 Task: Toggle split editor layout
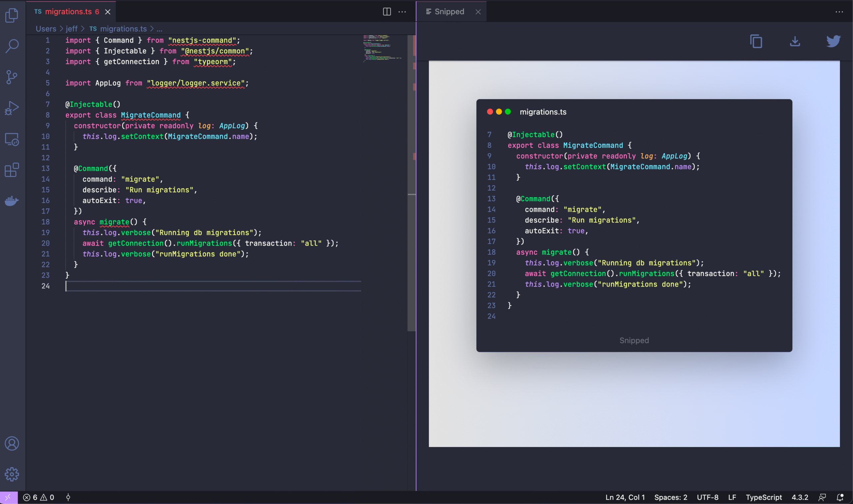tap(387, 12)
